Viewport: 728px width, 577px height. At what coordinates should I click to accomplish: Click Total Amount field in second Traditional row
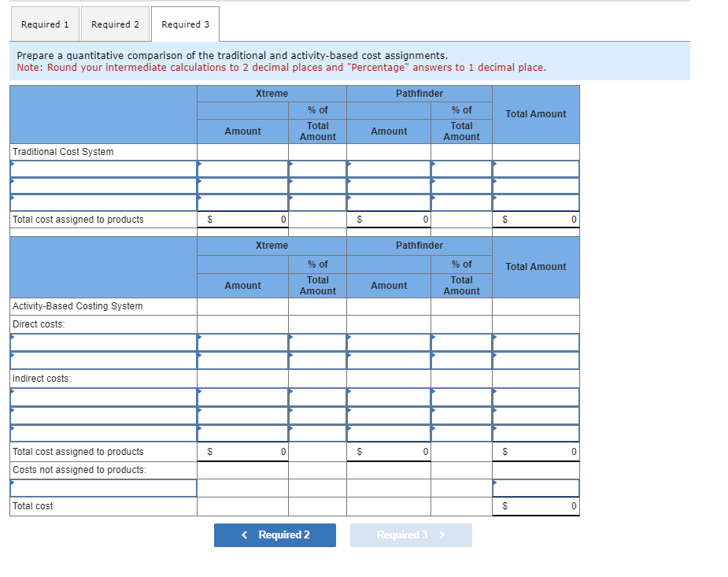coord(536,186)
